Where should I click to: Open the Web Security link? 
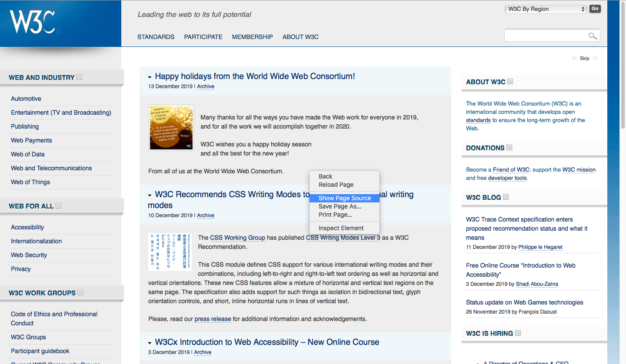(29, 255)
